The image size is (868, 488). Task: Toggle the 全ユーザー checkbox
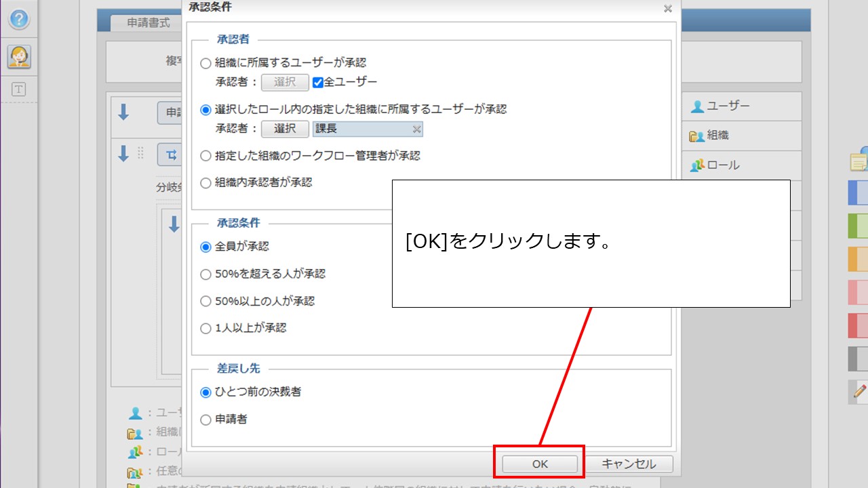[x=317, y=82]
